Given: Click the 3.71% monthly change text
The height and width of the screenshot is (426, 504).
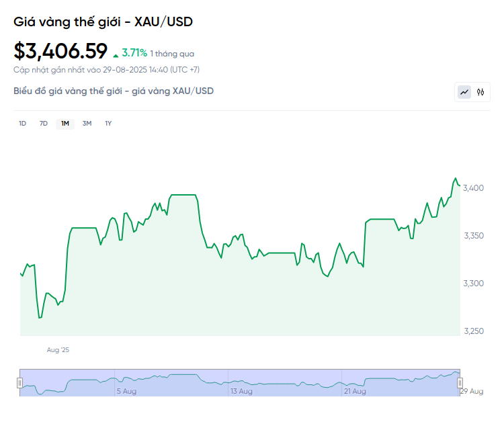Looking at the screenshot, I should [x=134, y=52].
